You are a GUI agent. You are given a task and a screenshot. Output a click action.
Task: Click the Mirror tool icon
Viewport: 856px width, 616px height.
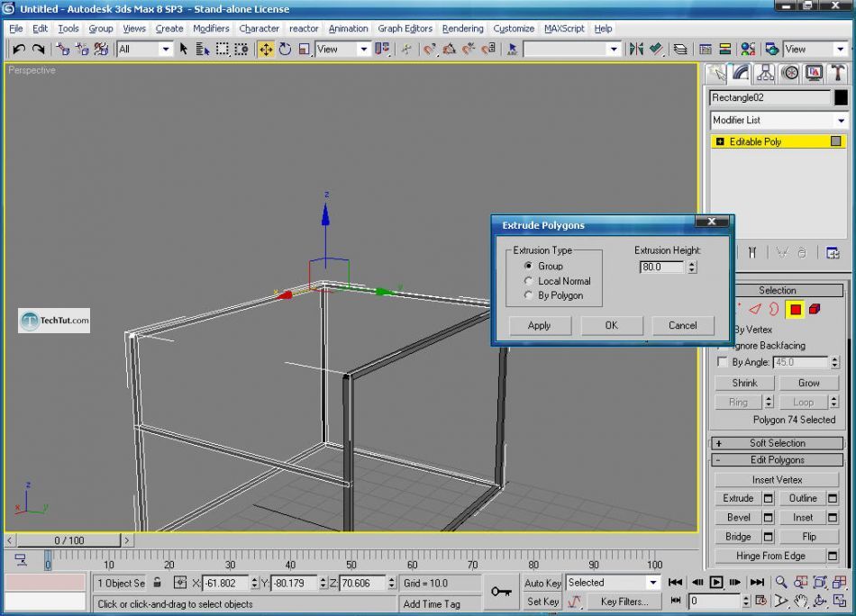[x=636, y=50]
